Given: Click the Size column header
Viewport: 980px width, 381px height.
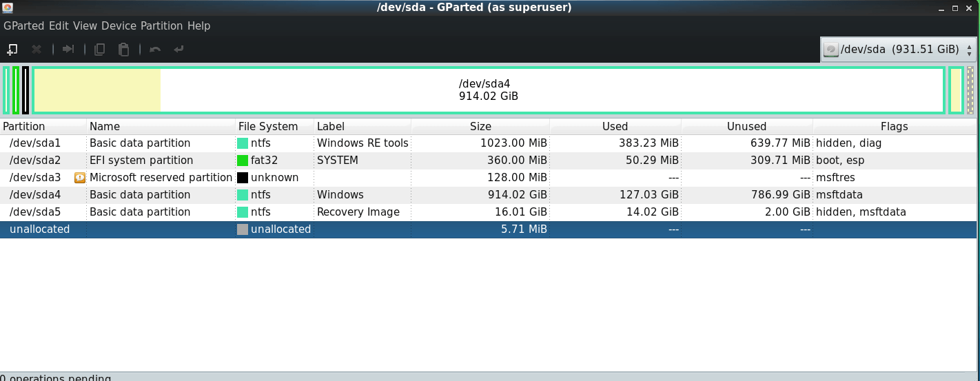Looking at the screenshot, I should [480, 127].
